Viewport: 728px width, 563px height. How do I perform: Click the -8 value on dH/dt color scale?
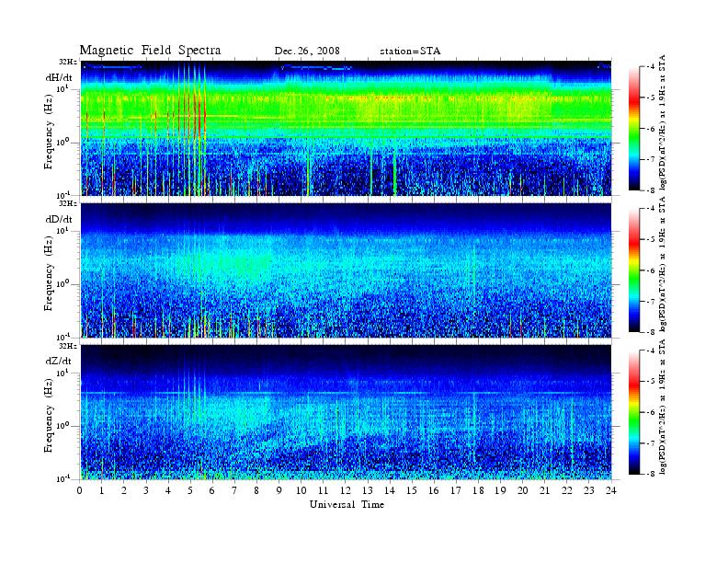pos(651,190)
